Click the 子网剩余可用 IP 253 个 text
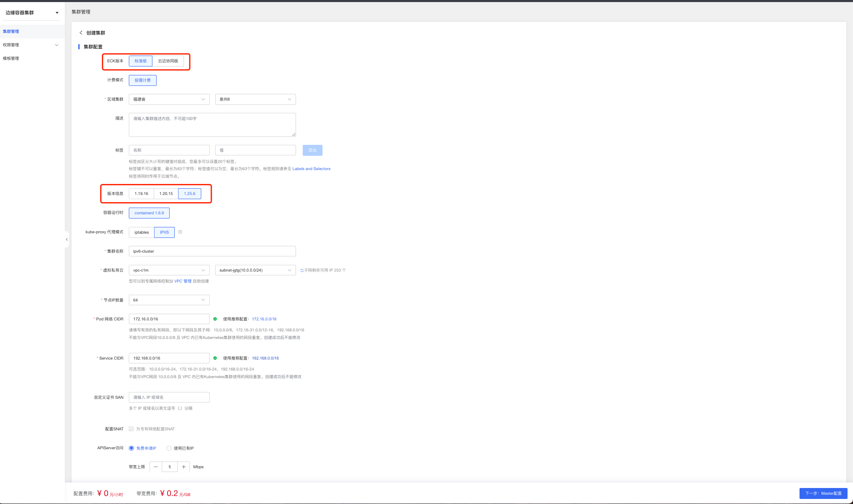This screenshot has height=504, width=853. pyautogui.click(x=325, y=270)
